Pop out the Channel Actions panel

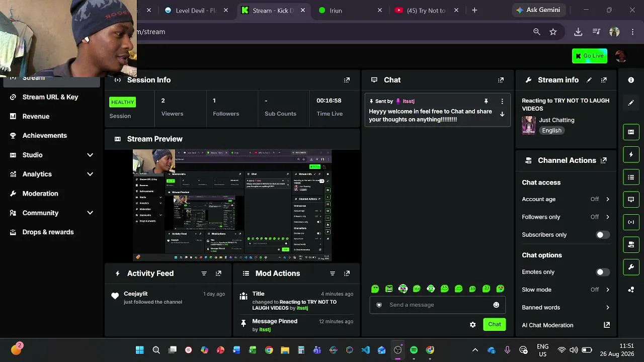point(604,160)
